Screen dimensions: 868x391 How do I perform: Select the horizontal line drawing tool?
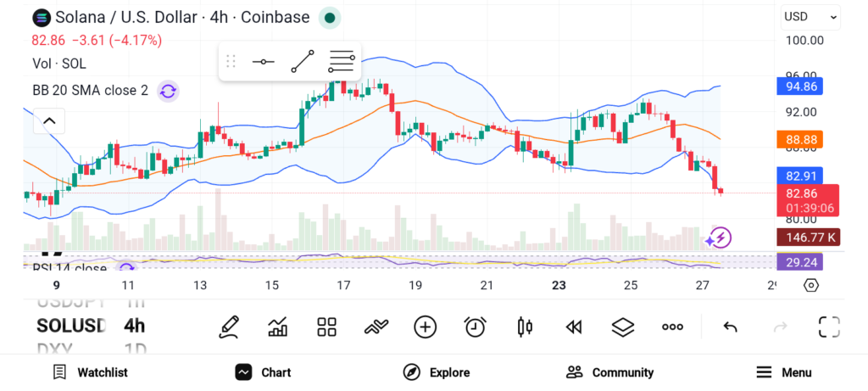264,62
